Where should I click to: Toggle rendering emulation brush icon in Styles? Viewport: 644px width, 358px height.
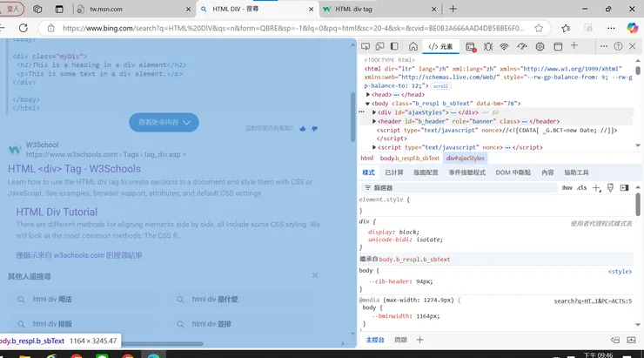(610, 188)
